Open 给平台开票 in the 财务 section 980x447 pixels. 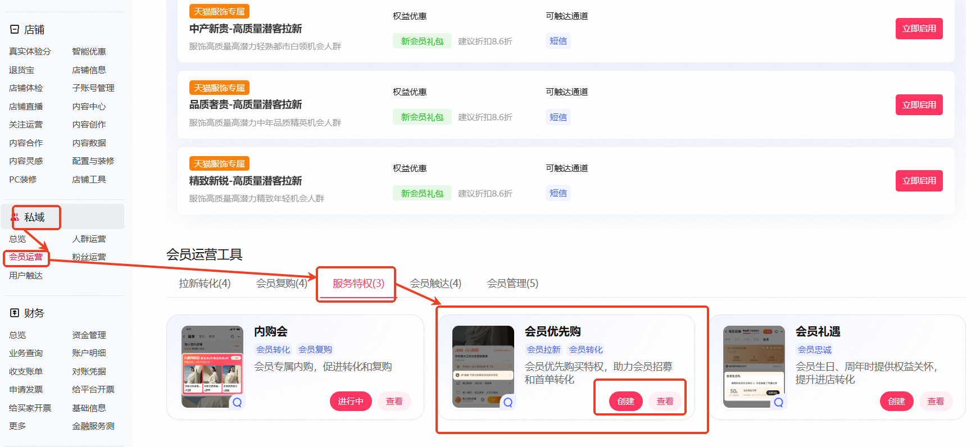[93, 389]
